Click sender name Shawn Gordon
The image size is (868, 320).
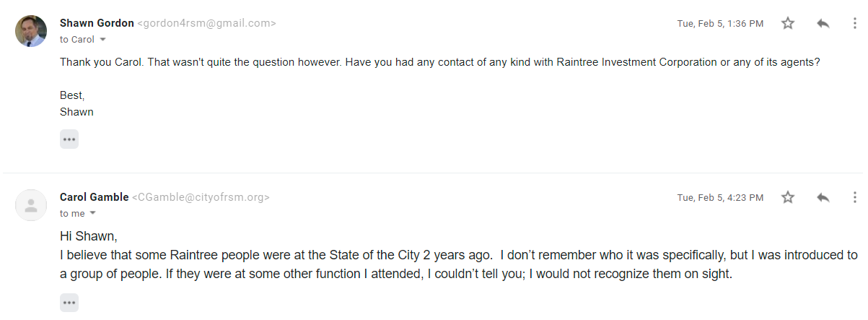[97, 23]
